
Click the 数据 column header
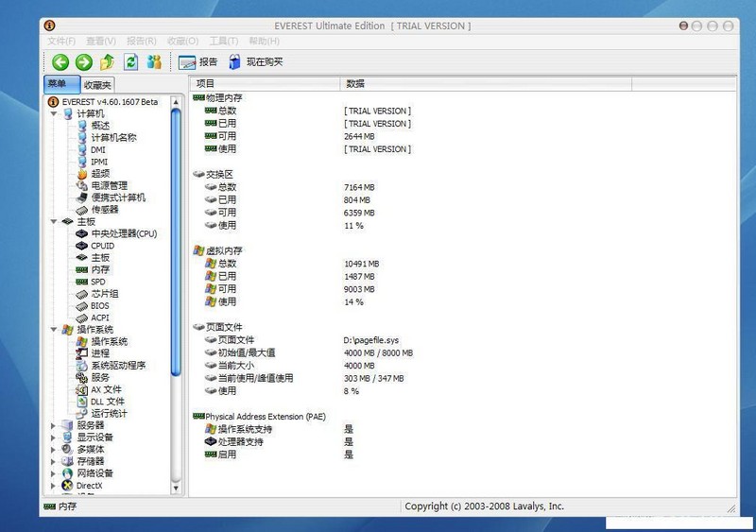tap(486, 83)
